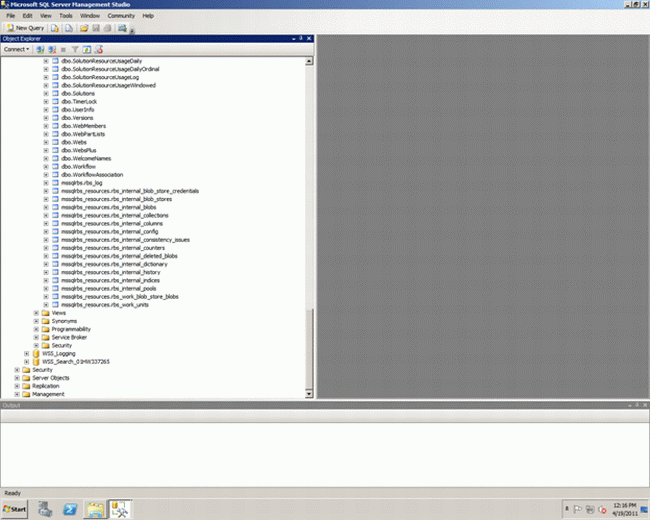The width and height of the screenshot is (650, 520).
Task: Click the Object Explorer vertical scroll thumb
Action: 309,347
